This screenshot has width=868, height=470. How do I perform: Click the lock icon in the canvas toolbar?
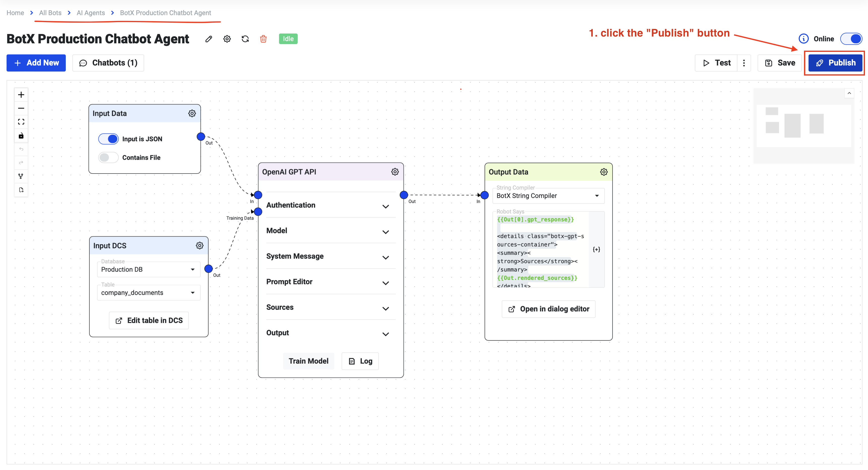pos(21,135)
